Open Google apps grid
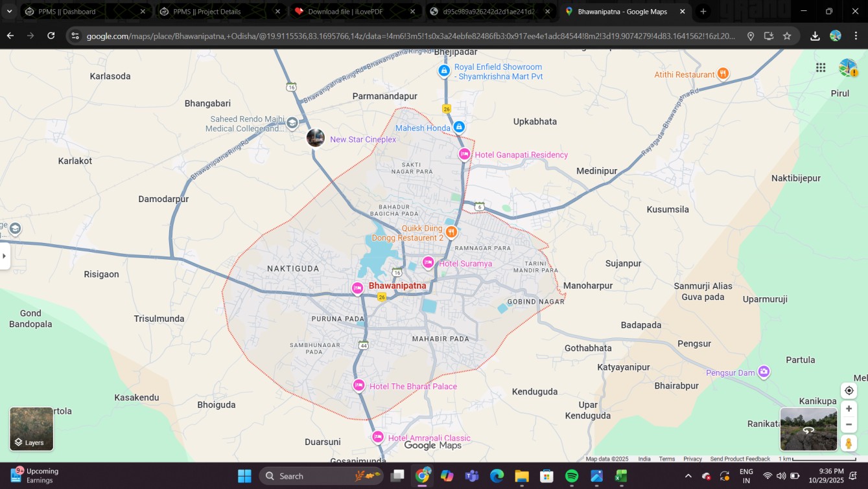Screen dimensions: 868x489 point(821,68)
